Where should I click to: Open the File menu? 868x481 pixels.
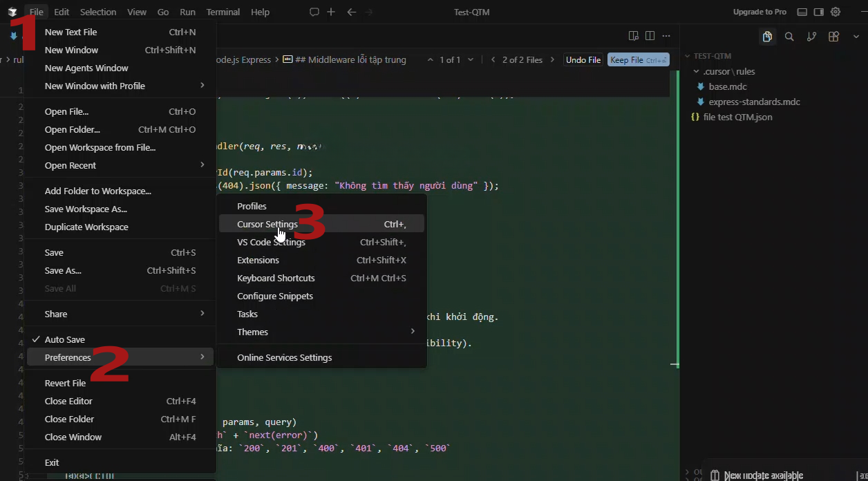(x=37, y=12)
